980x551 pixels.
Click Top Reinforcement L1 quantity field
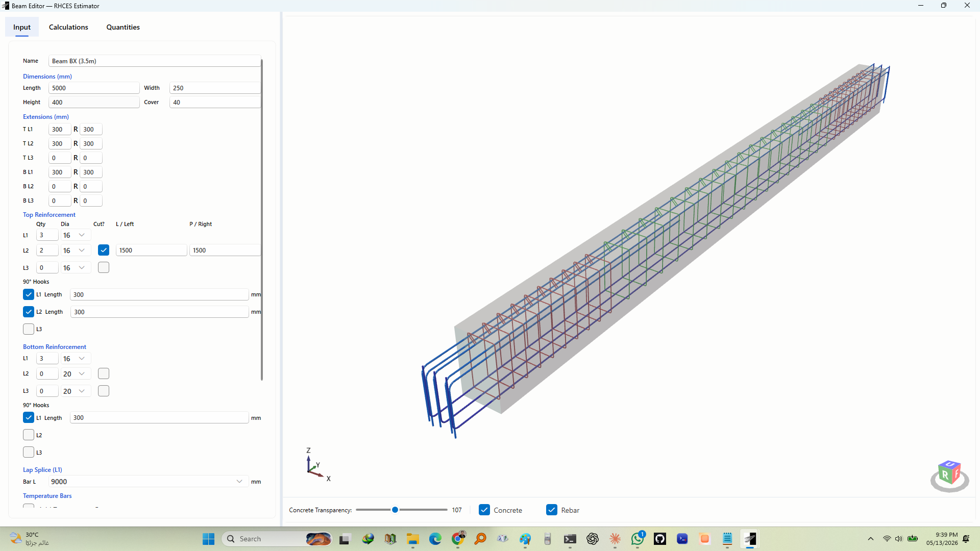47,235
